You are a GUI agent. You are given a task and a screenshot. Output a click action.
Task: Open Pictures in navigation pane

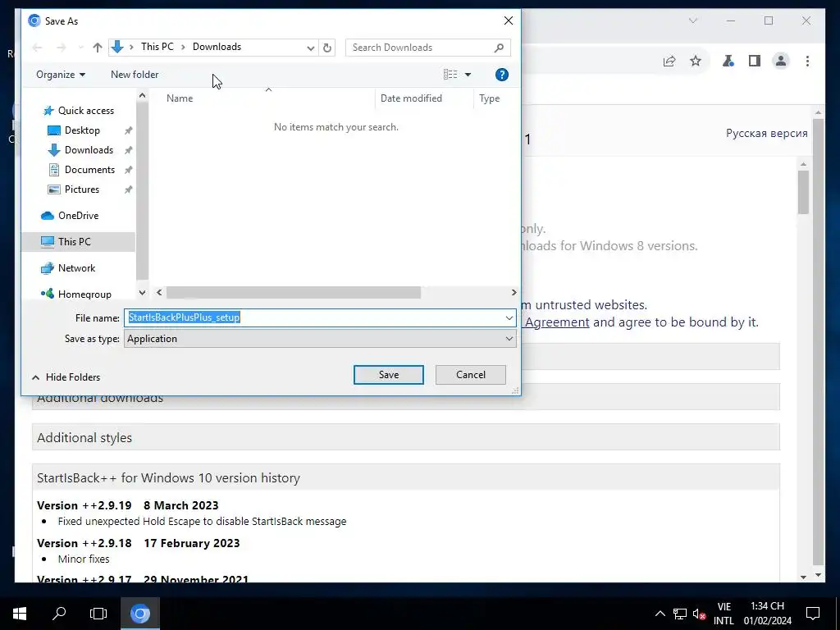coord(81,189)
